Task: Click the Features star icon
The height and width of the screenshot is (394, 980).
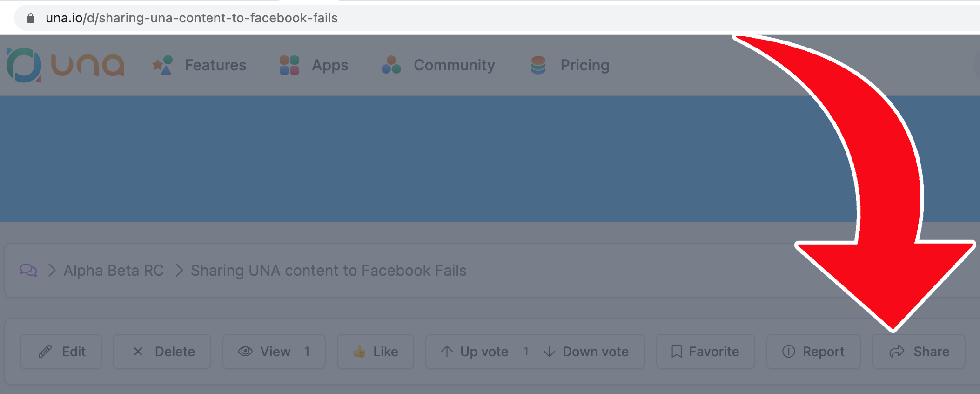Action: [x=163, y=65]
